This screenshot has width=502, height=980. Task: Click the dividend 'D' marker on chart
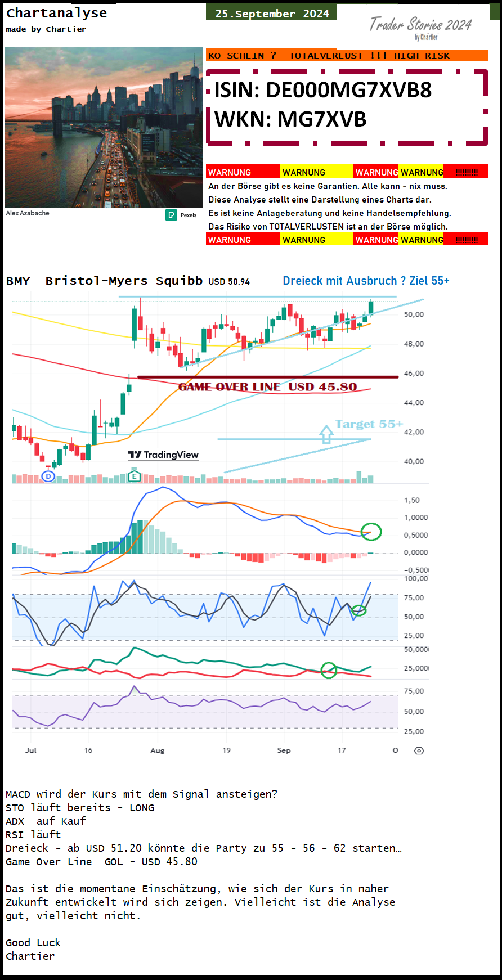(48, 476)
